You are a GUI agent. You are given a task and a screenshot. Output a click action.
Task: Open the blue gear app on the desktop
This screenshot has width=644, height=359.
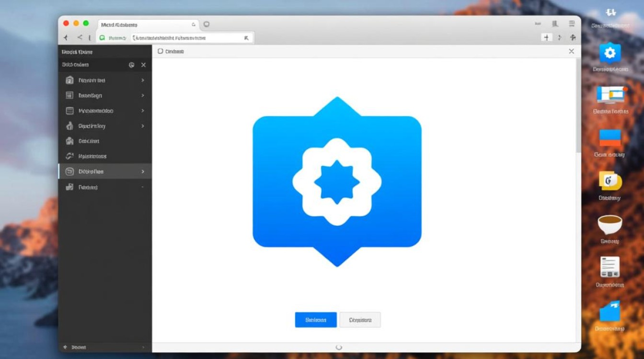[x=609, y=53]
